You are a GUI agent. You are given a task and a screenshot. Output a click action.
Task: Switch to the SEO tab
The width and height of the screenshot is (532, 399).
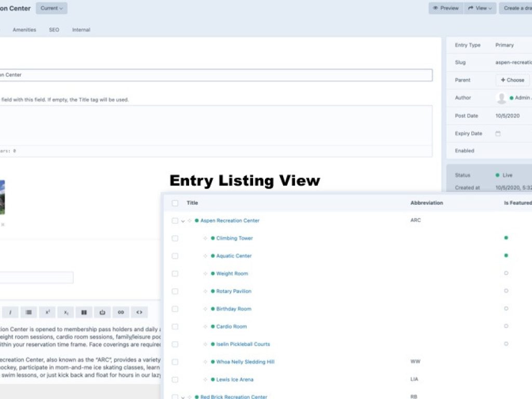53,30
